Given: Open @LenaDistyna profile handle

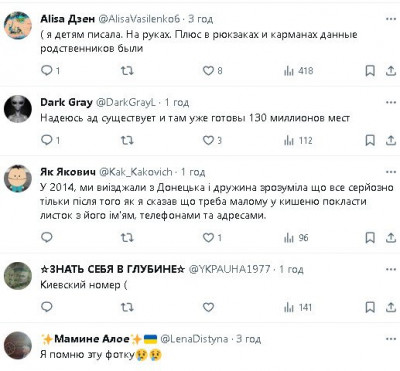Looking at the screenshot, I should [x=194, y=339].
